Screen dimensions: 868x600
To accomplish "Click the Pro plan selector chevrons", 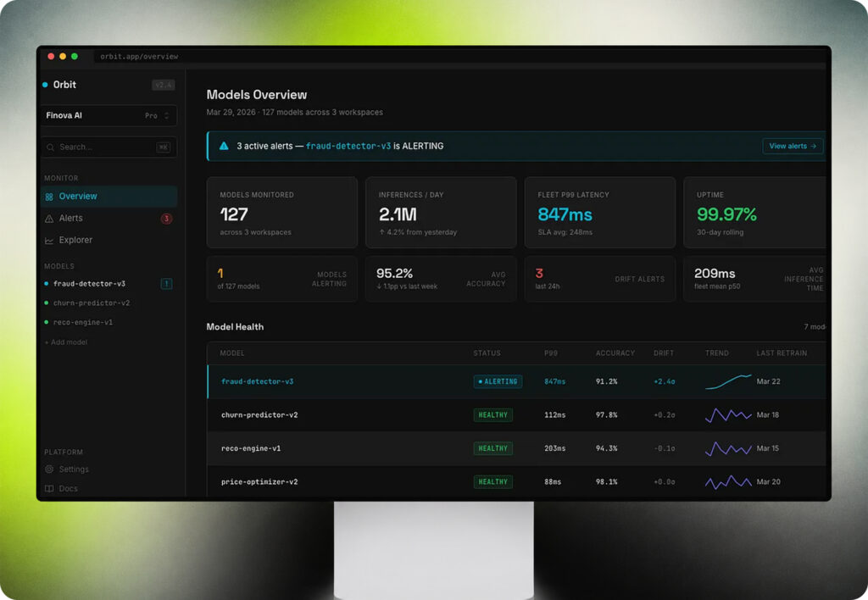I will click(x=167, y=116).
